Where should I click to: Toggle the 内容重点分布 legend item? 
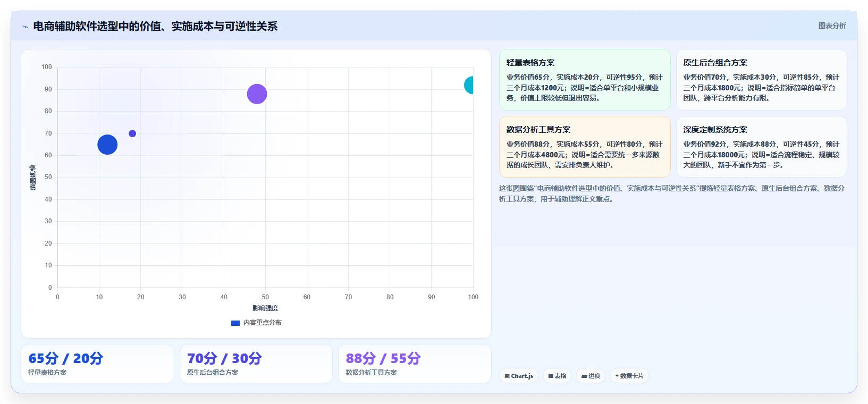pos(256,323)
